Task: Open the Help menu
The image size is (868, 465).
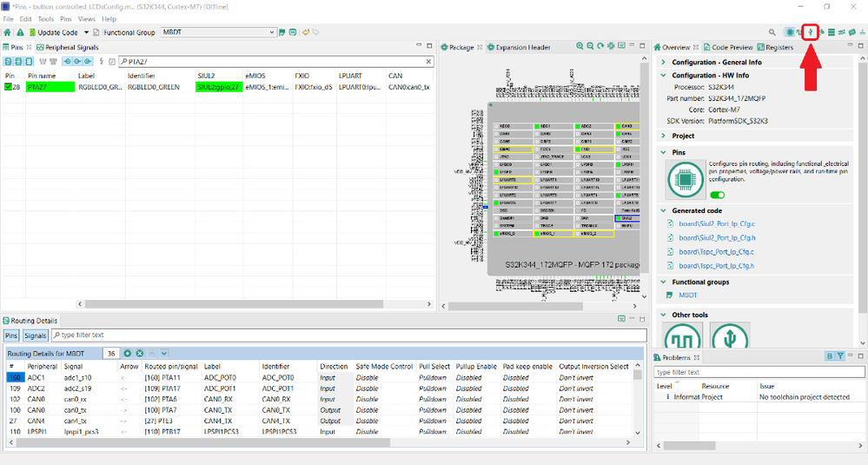Action: pos(109,19)
